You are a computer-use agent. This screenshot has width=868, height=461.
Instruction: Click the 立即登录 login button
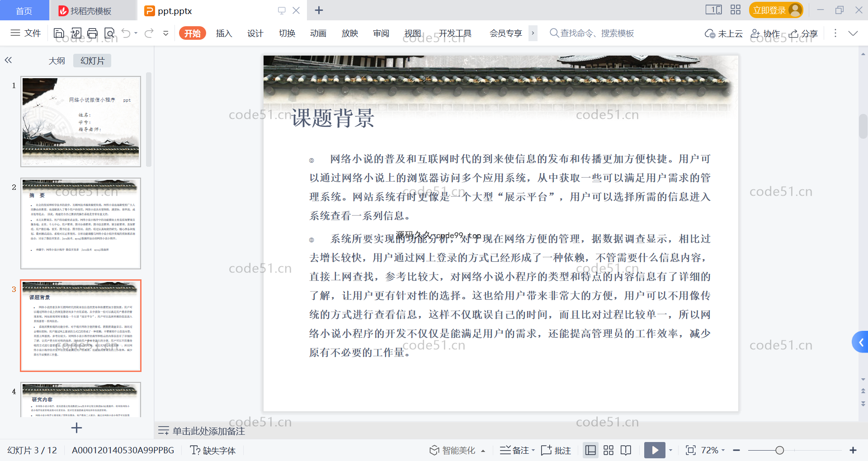tap(776, 10)
